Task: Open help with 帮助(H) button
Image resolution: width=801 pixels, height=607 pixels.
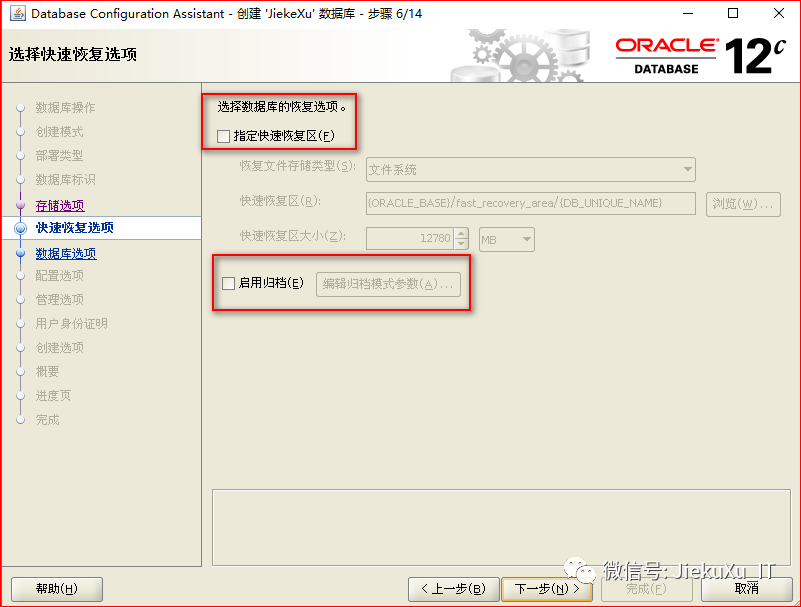Action: pos(57,589)
